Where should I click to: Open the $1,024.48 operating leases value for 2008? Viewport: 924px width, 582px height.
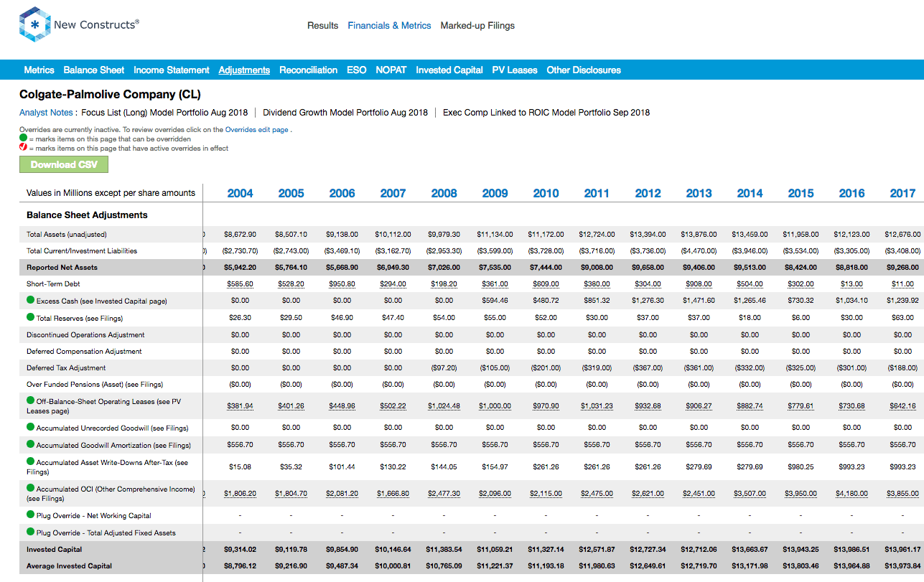pos(444,406)
